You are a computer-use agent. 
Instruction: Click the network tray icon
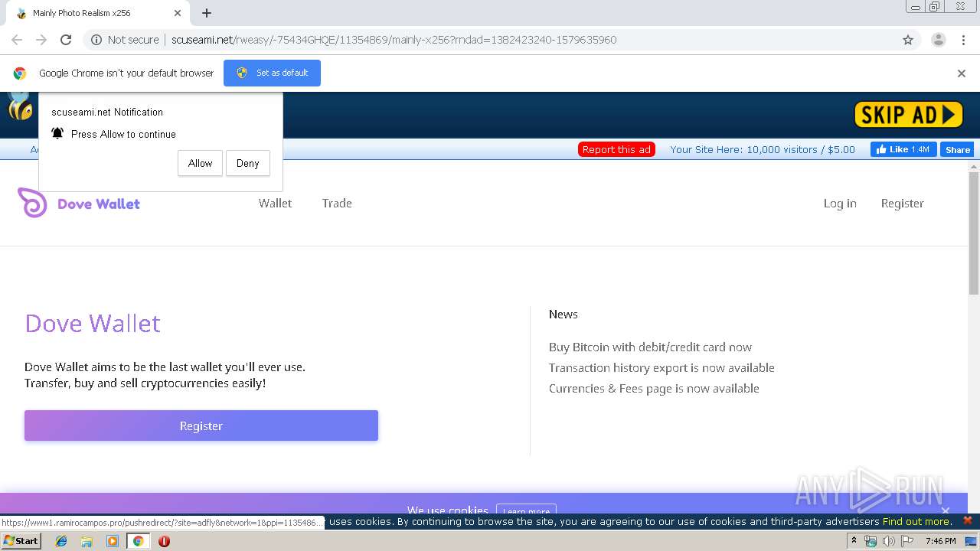pos(871,541)
